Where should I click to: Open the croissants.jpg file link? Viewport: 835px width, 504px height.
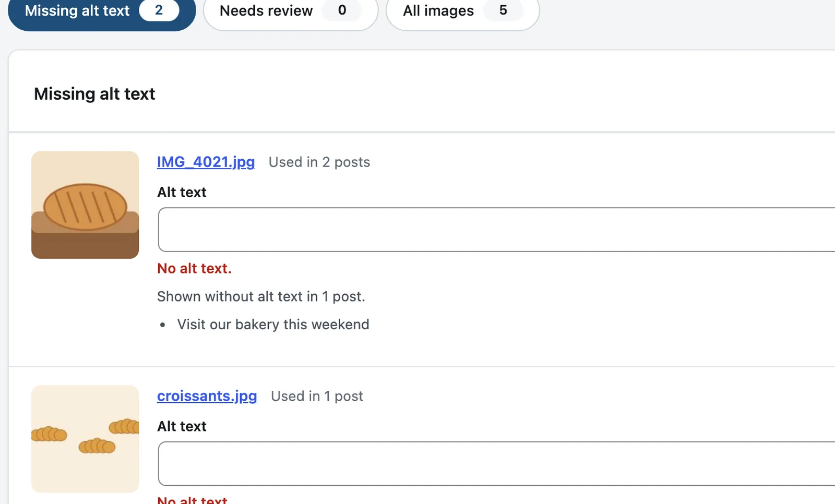[x=207, y=397]
